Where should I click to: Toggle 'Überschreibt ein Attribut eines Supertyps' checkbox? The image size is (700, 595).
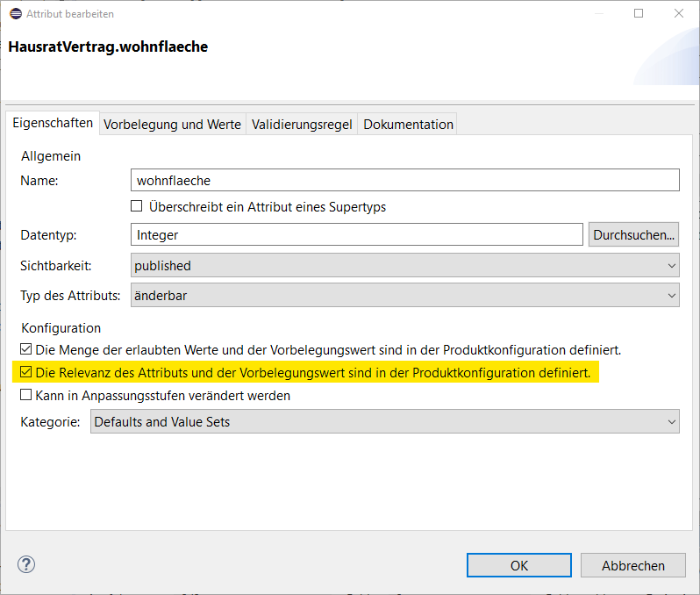(x=137, y=207)
